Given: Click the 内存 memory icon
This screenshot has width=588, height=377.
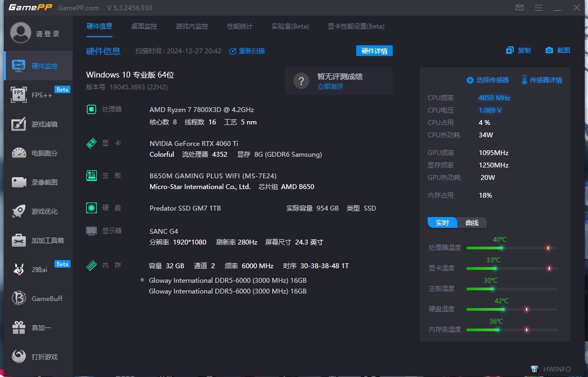Looking at the screenshot, I should 91,266.
